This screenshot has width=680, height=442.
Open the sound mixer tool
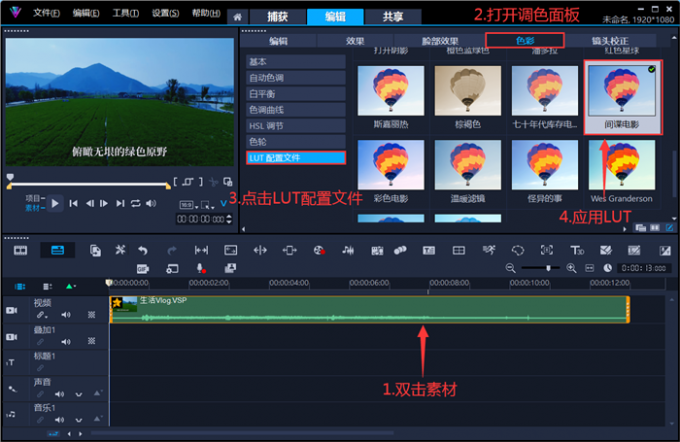pyautogui.click(x=348, y=250)
